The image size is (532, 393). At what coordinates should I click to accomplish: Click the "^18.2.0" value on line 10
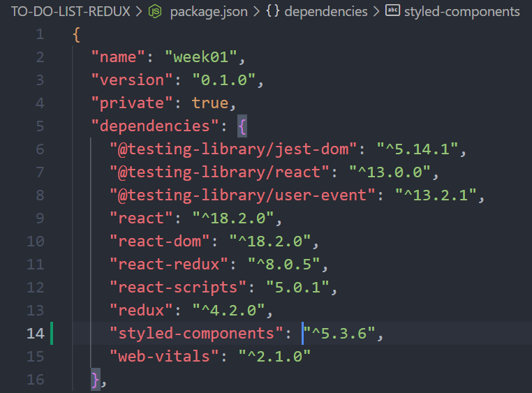(x=270, y=242)
